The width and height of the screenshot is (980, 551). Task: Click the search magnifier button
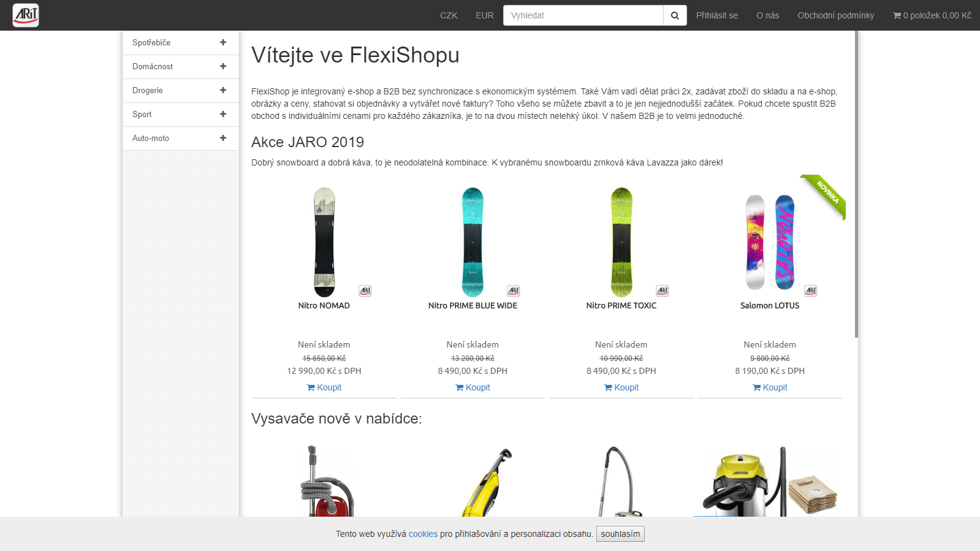(x=675, y=15)
